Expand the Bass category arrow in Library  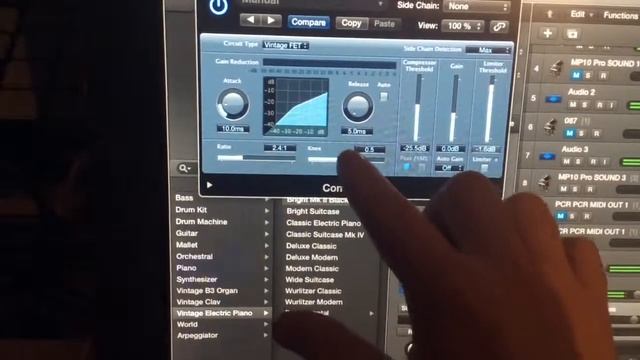pos(267,199)
